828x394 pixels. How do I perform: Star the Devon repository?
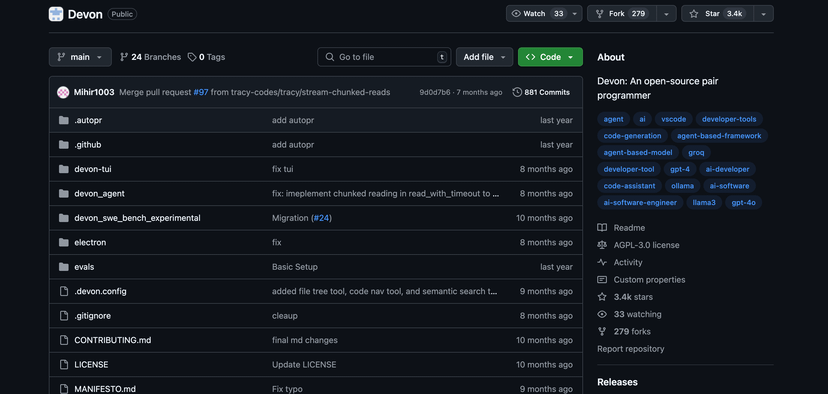coord(717,14)
